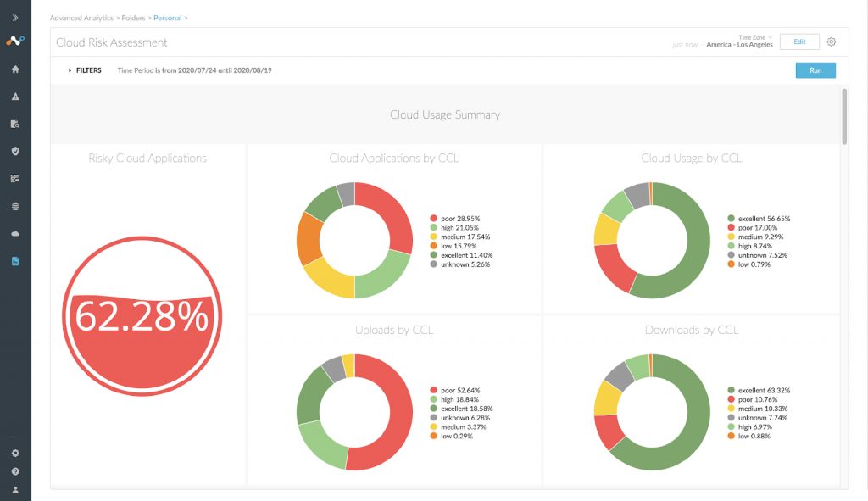
Task: Open the Home icon in sidebar
Action: (x=15, y=70)
